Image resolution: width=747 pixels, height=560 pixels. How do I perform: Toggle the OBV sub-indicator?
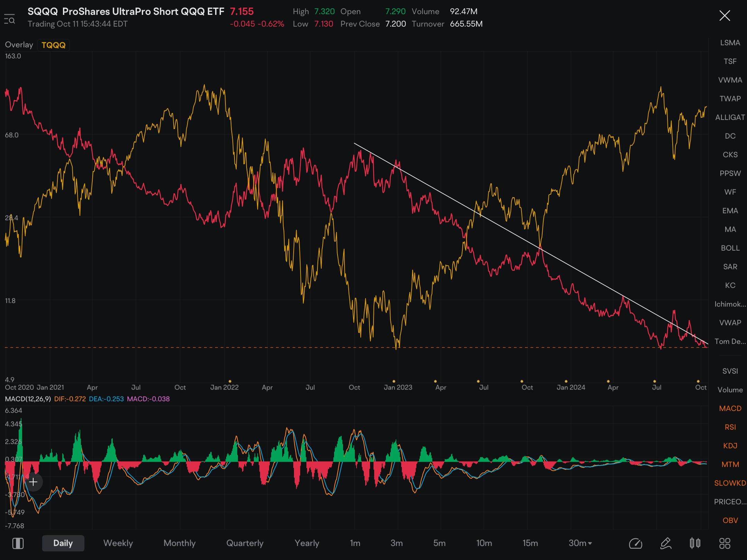[x=730, y=521]
